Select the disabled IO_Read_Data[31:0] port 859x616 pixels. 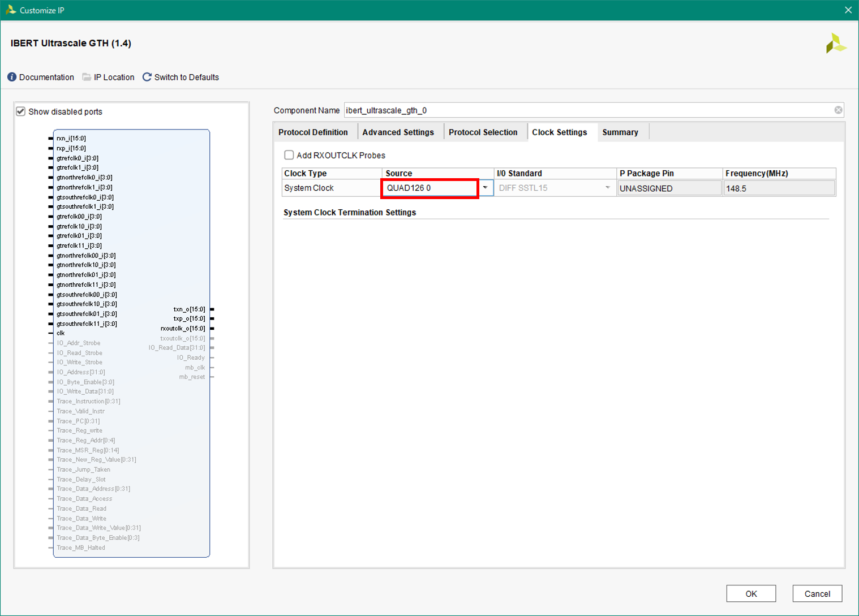coord(177,347)
